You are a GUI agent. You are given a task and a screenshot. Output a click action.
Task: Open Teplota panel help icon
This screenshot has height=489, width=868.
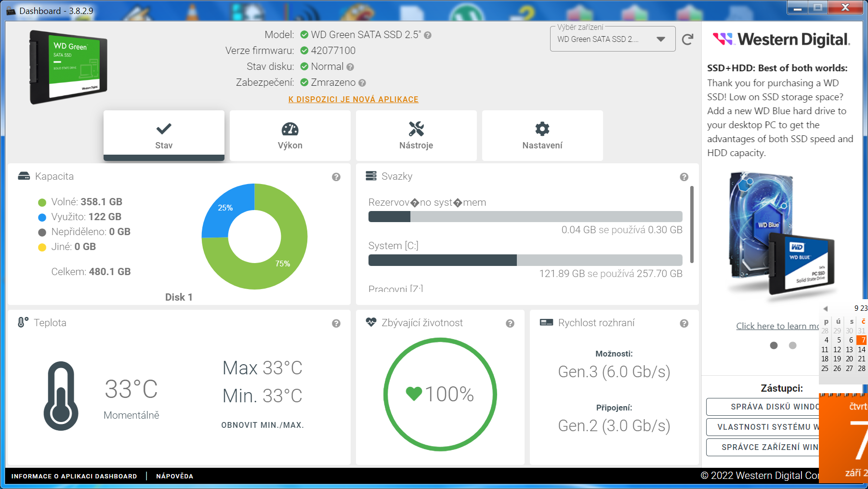[336, 324]
